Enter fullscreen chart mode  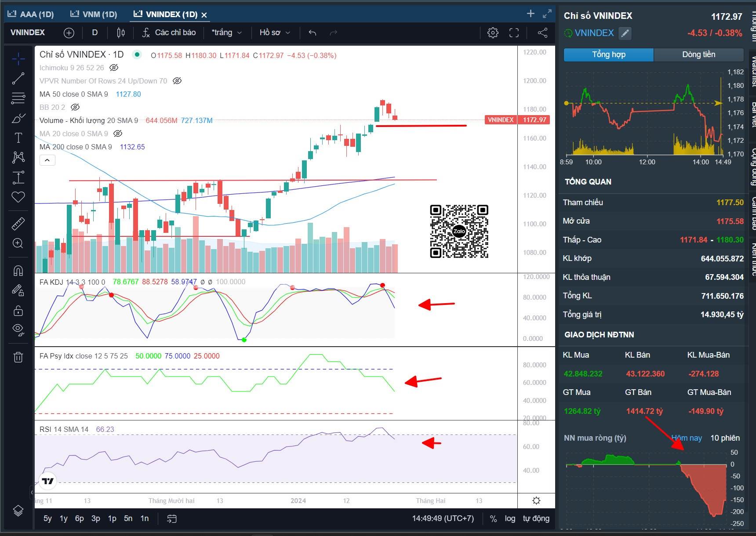pos(514,33)
